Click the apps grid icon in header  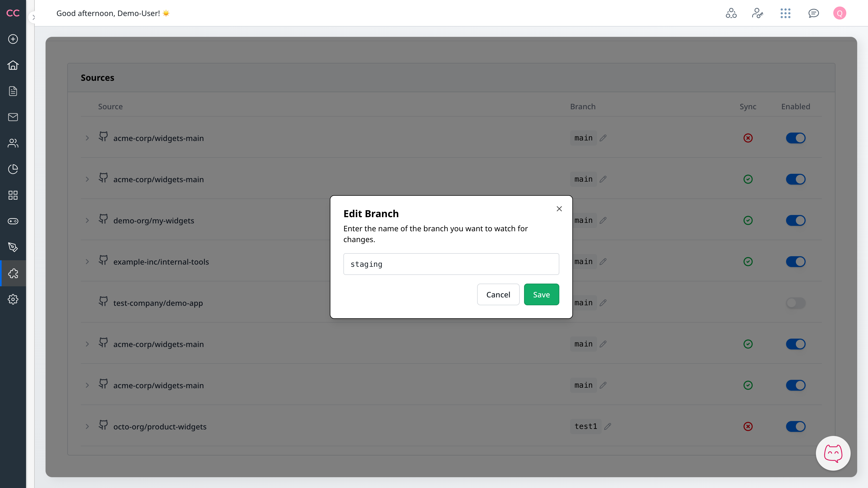(785, 13)
